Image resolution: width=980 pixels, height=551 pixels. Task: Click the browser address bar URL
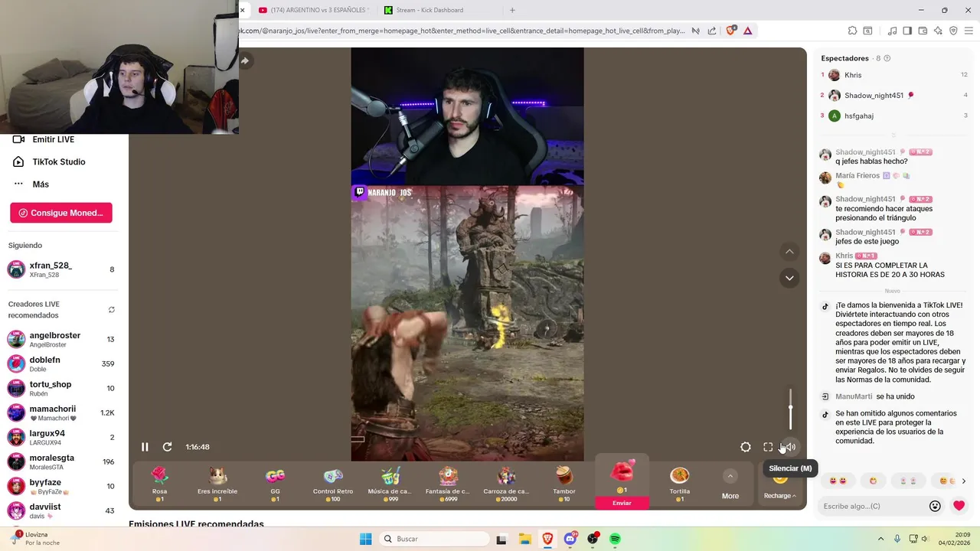coord(462,31)
